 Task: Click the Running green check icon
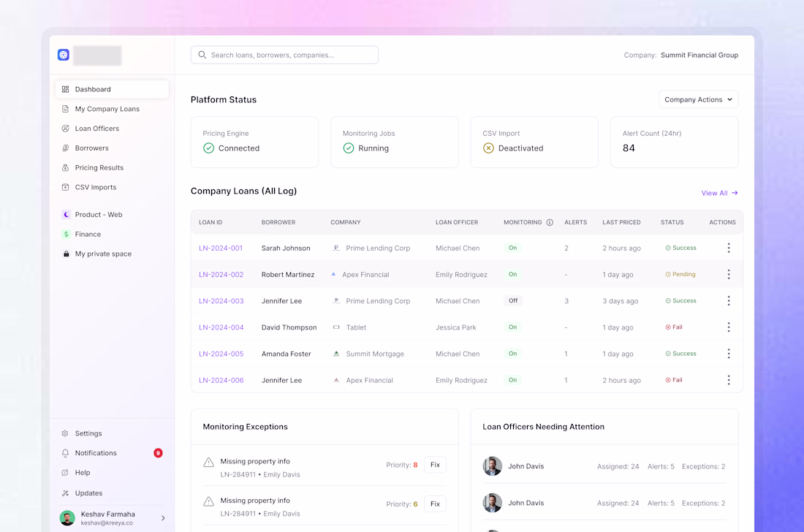click(x=349, y=148)
